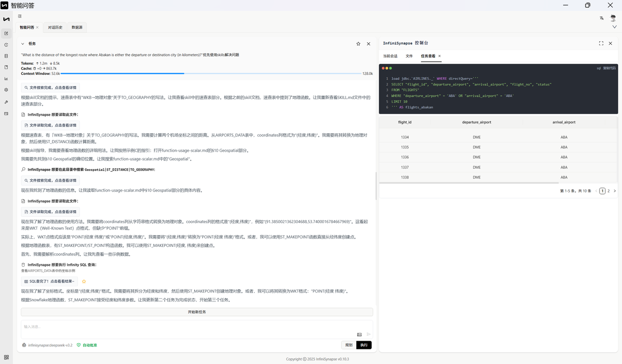Select the 智能问答 tab

click(27, 27)
